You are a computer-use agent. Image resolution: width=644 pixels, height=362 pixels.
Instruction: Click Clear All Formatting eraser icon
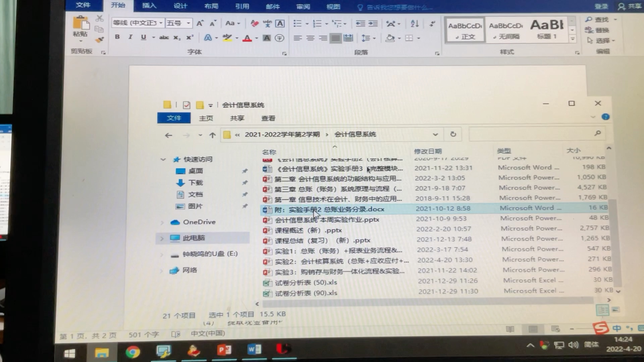254,23
